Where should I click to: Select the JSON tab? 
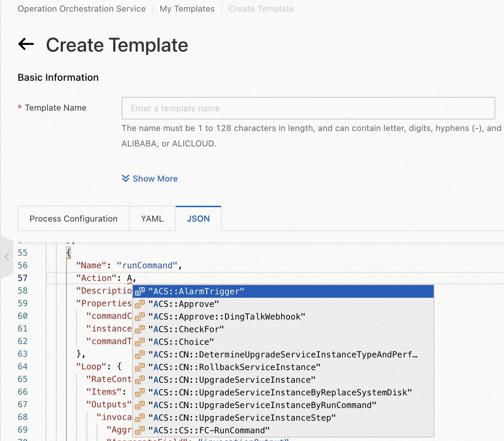point(198,218)
